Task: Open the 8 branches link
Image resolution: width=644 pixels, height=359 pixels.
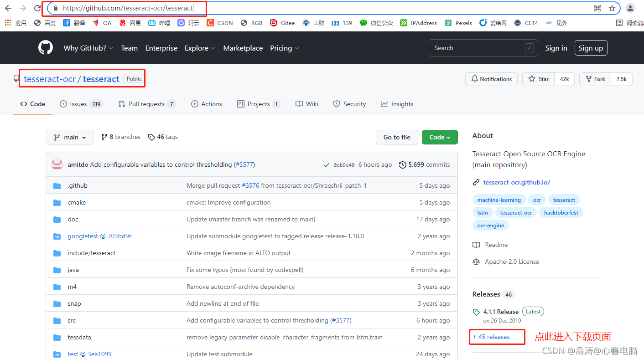Action: click(x=121, y=137)
